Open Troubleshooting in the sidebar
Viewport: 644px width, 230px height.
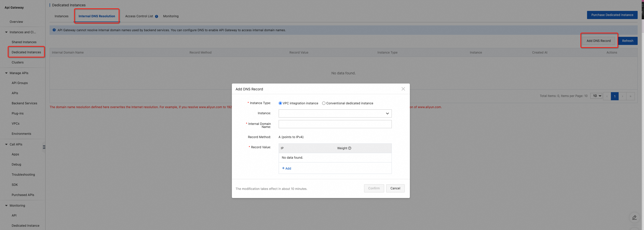(x=23, y=175)
